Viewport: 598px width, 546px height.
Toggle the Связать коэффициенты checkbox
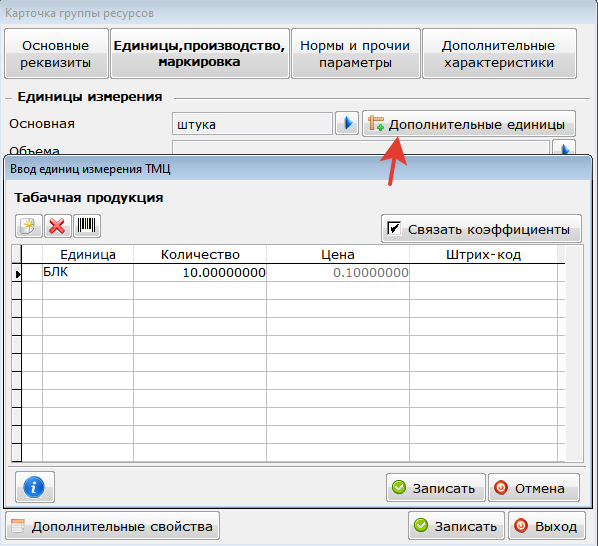tap(394, 228)
